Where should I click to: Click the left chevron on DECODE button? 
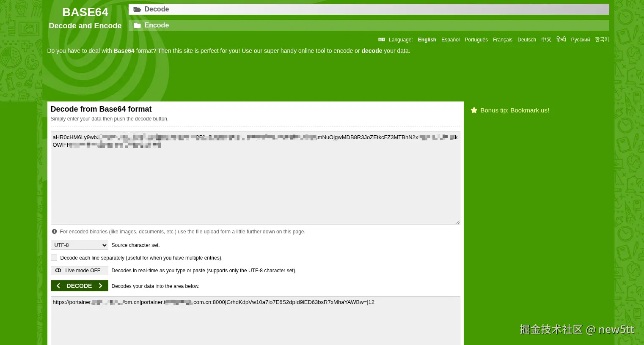tap(58, 286)
